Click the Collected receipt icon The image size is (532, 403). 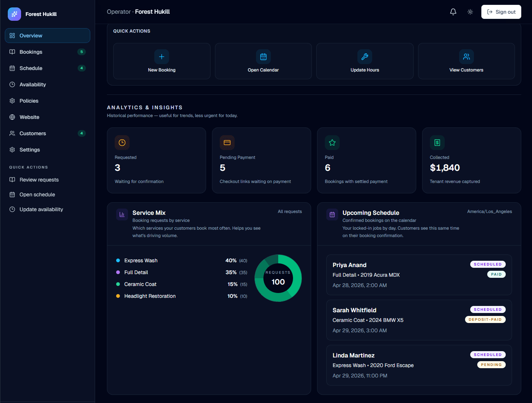click(x=437, y=143)
